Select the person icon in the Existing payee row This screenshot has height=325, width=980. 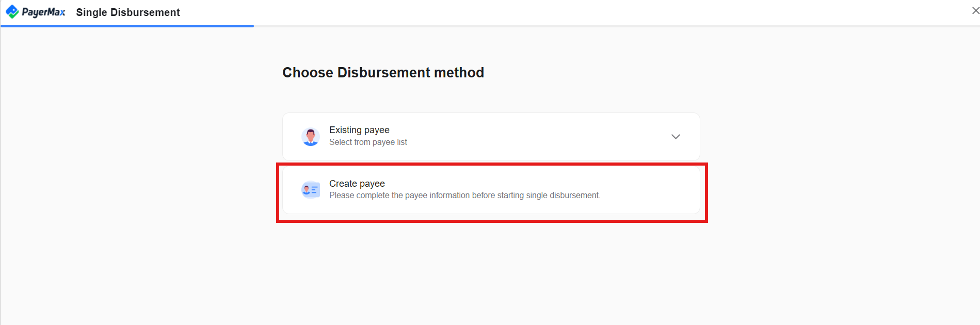311,136
